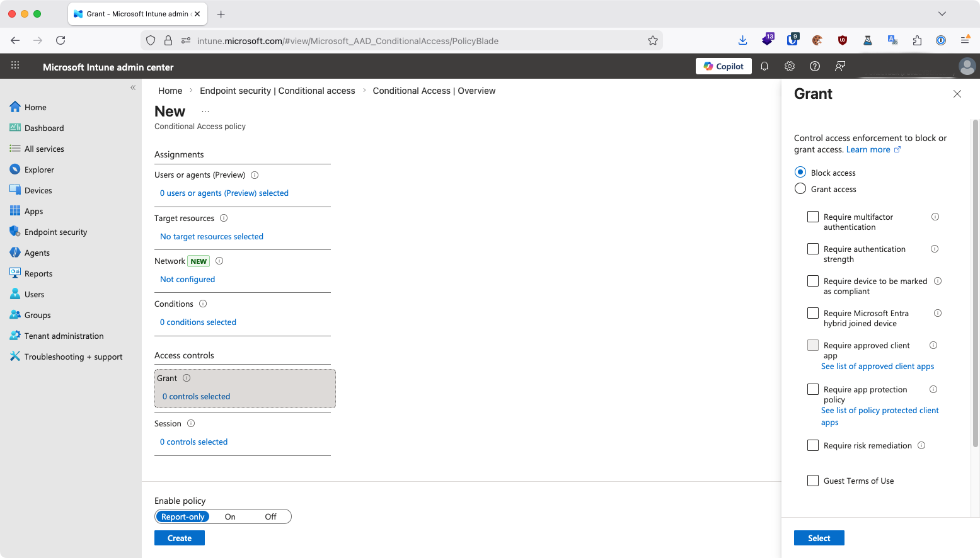Open Learn more link in Grant panel

(873, 149)
